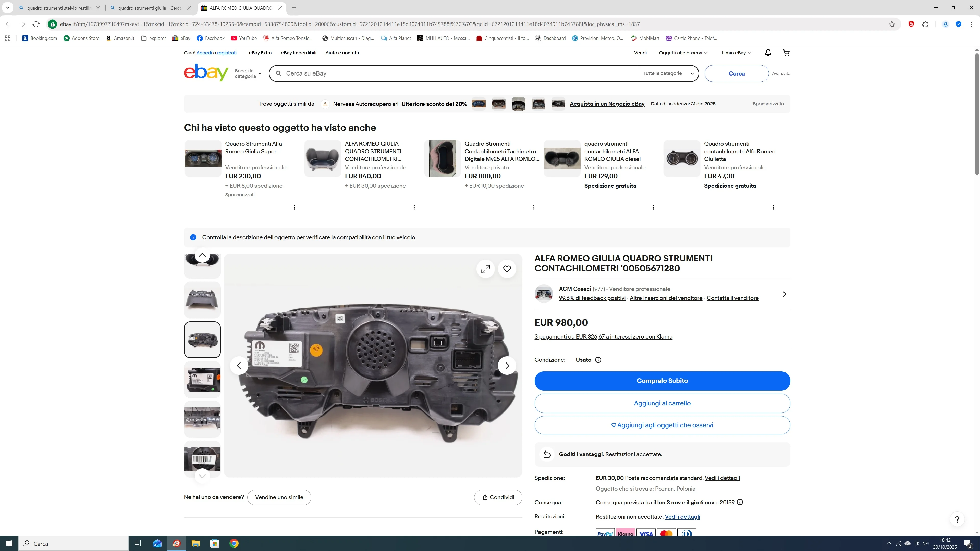This screenshot has height=551, width=980.
Task: Open Tutte le categorie dropdown
Action: click(x=668, y=73)
